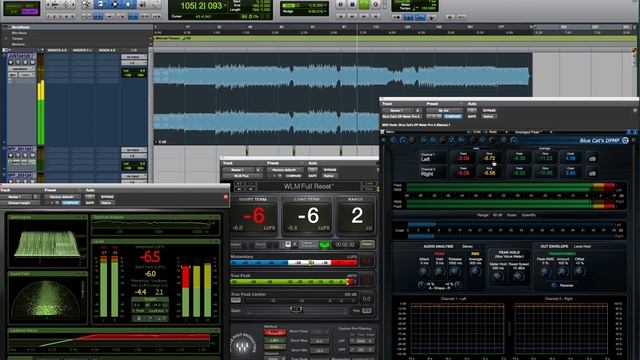This screenshot has height=360, width=640.
Task: Click the Momentary meter red clip indicator
Action: coord(367,261)
